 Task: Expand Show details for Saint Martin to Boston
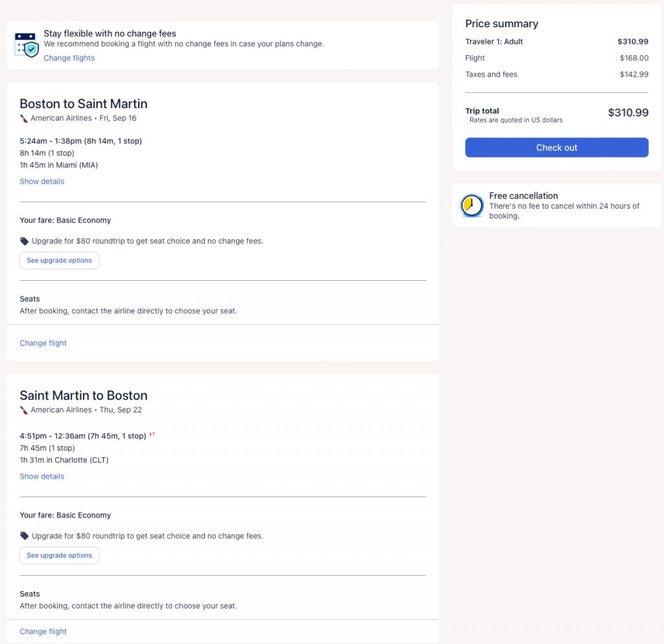tap(42, 477)
